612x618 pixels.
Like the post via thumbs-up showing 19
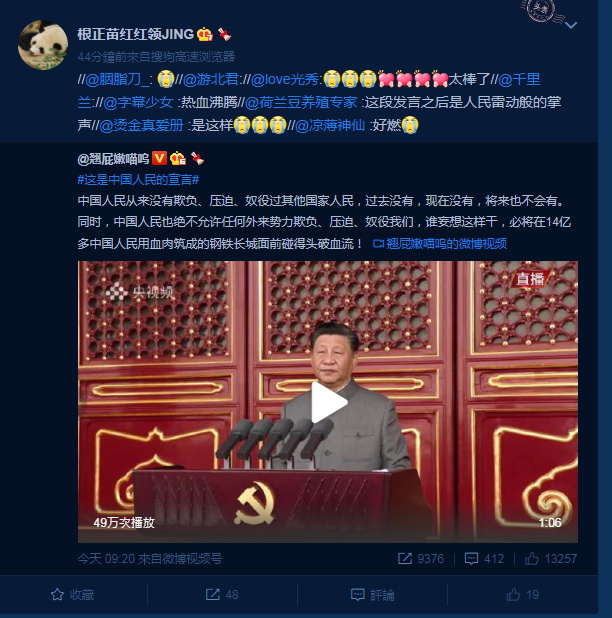tap(513, 594)
